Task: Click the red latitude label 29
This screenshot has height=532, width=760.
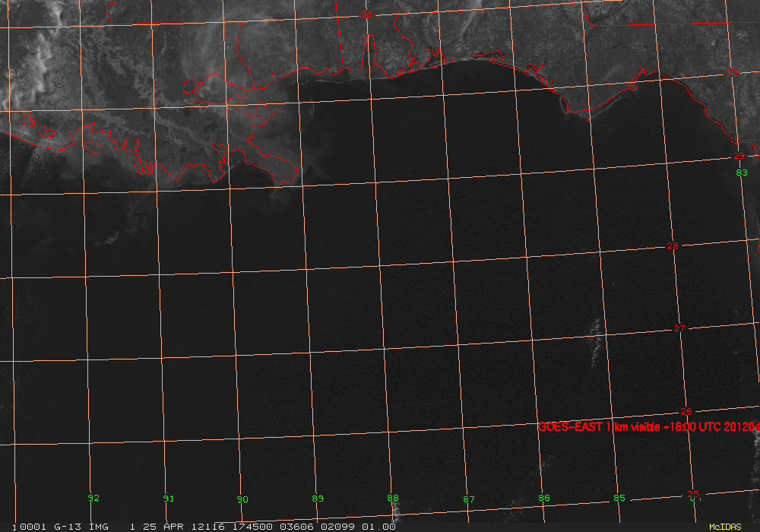Action: click(x=739, y=156)
